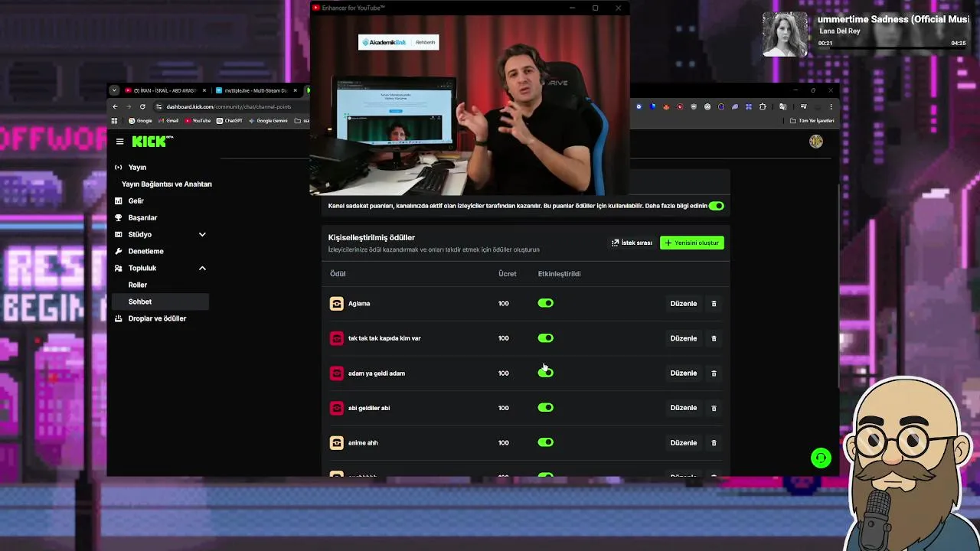
Task: Click the Chrome forward arrow
Action: 129,106
